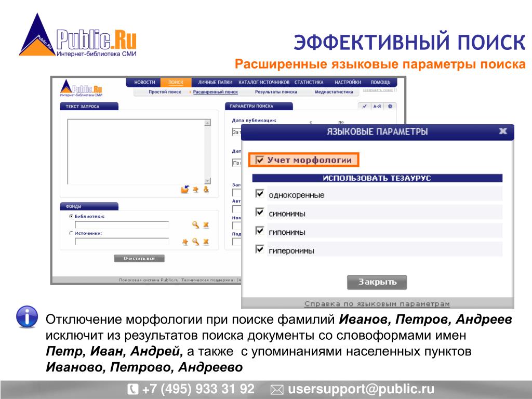Click the query text area scroll-down arrow
Image resolution: width=532 pixels, height=399 pixels.
[208, 181]
